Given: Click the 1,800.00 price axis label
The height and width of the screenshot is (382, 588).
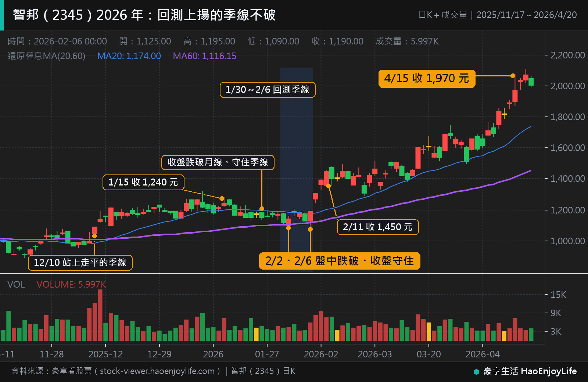Looking at the screenshot, I should [x=567, y=117].
